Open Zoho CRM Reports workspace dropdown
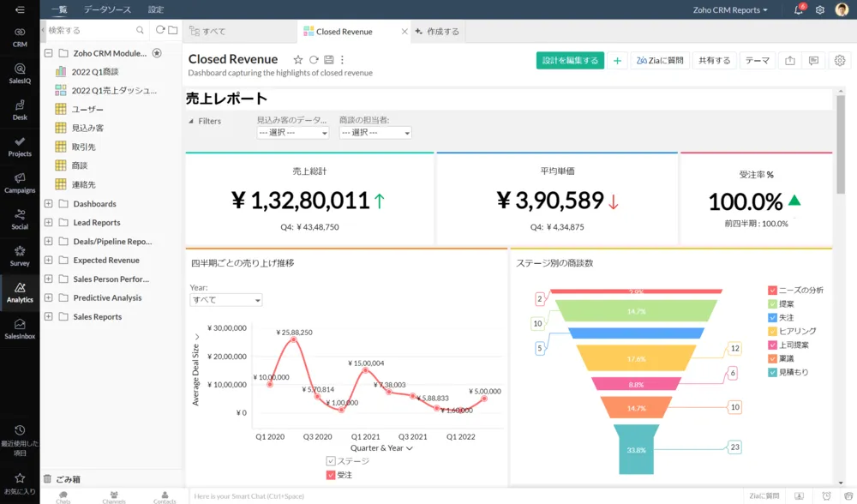The height and width of the screenshot is (504, 857). point(730,9)
